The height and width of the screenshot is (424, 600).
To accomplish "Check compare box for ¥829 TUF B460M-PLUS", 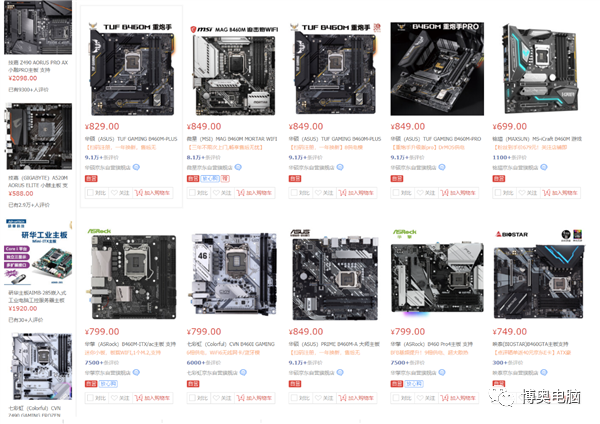I will 91,193.
